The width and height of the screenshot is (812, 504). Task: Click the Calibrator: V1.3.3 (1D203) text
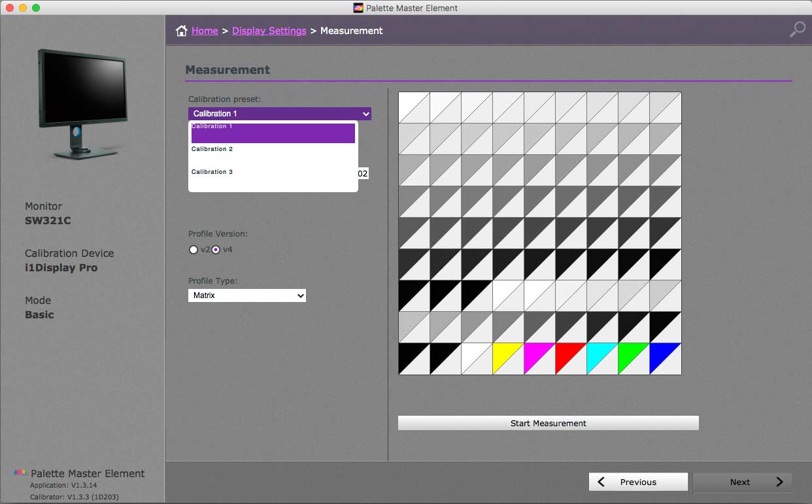click(x=75, y=497)
